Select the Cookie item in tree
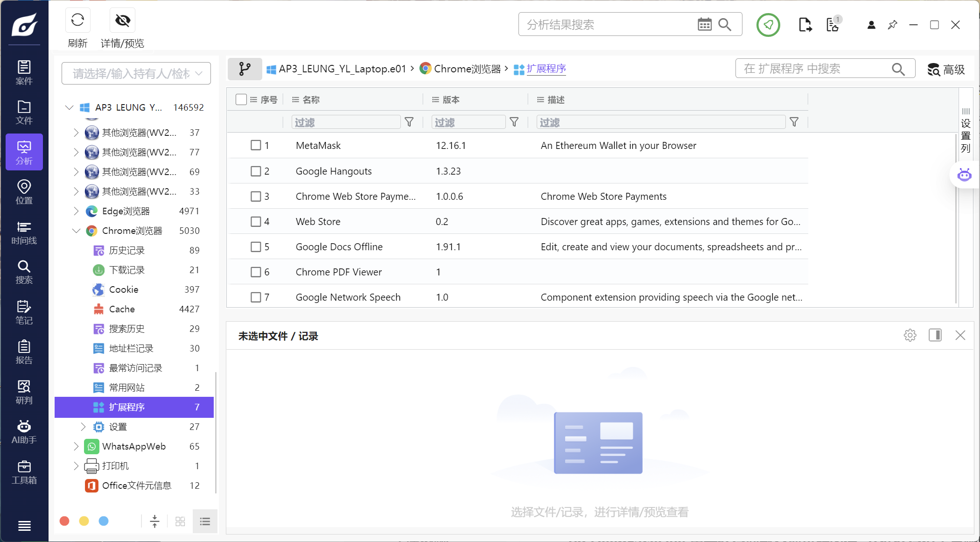Viewport: 980px width, 542px height. (x=124, y=289)
